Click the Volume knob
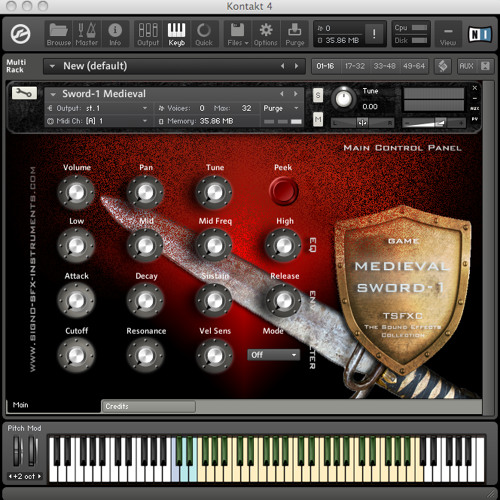The width and height of the screenshot is (500, 500). coord(76,192)
